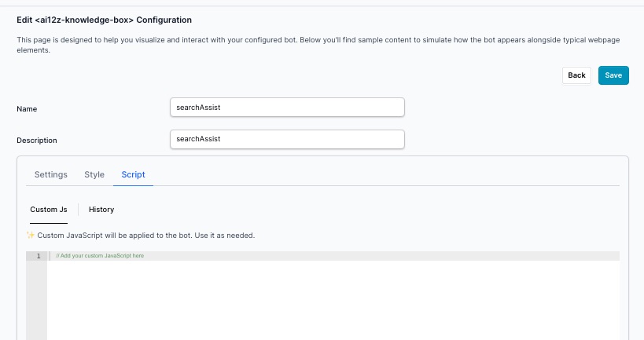644x340 pixels.
Task: Click the Edit ai12z-knowledge-box Configuration heading
Action: [x=104, y=20]
